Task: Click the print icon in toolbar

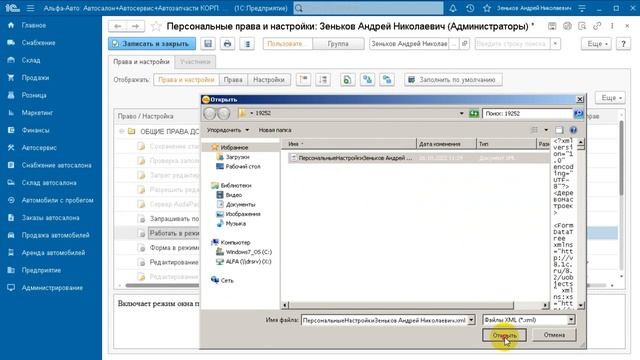Action: coord(227,44)
